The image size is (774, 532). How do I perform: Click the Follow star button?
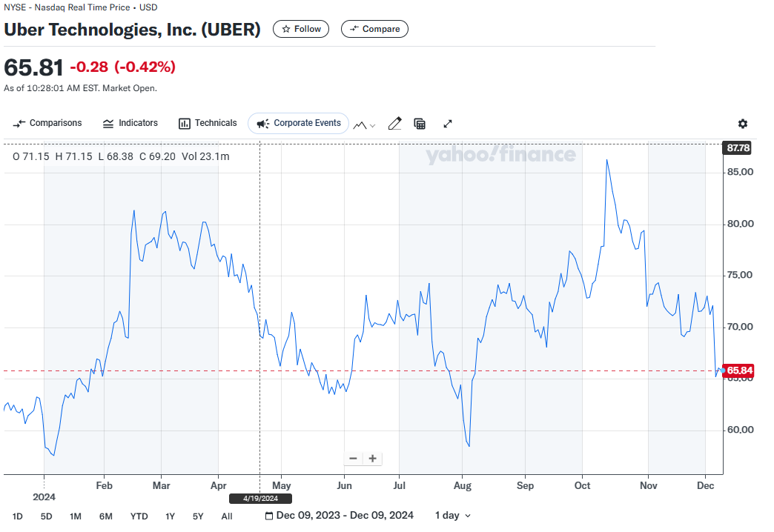pyautogui.click(x=300, y=29)
